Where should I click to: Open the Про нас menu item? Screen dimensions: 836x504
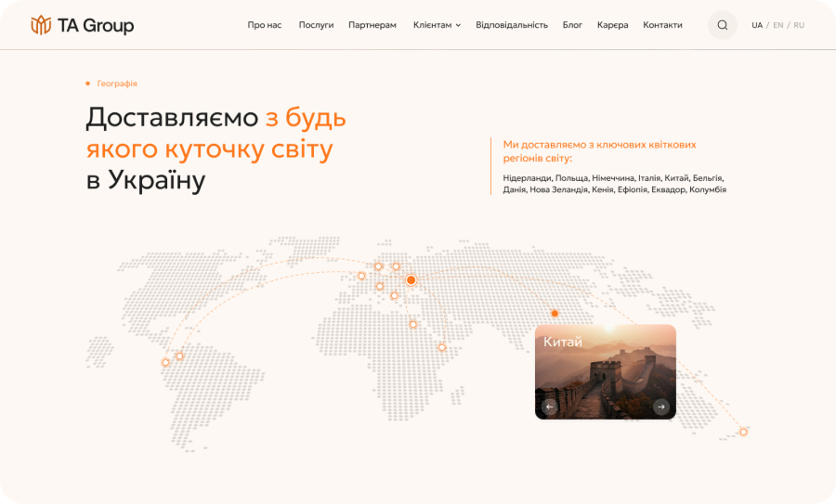tap(265, 25)
